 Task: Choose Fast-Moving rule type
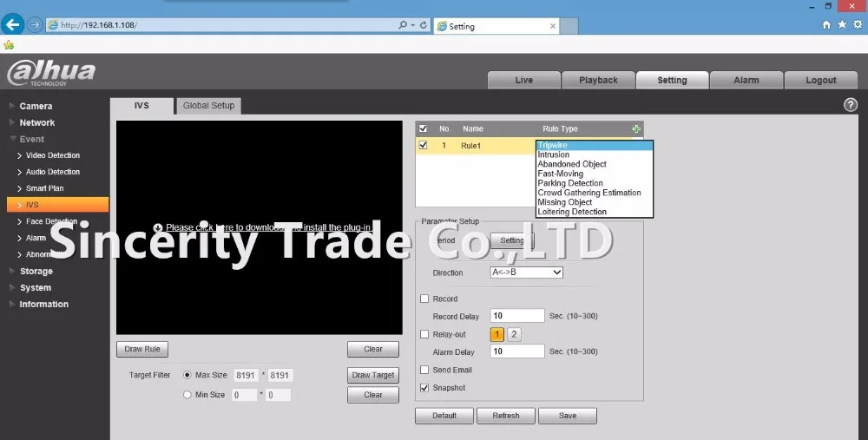(594, 174)
